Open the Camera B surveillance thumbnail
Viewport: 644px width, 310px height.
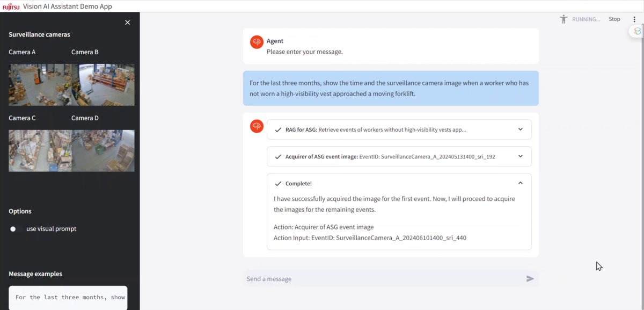pos(103,85)
